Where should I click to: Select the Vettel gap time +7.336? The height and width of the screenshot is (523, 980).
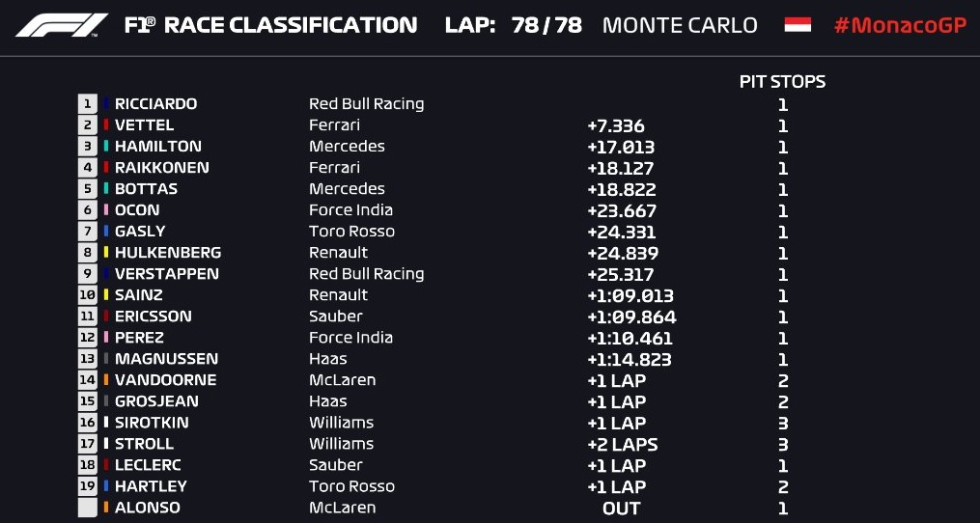pyautogui.click(x=615, y=125)
